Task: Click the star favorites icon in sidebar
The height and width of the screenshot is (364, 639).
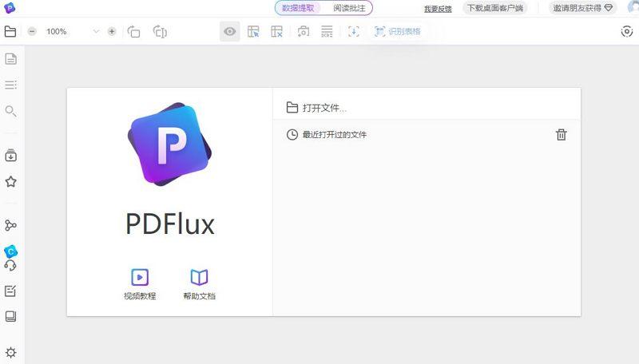Action: point(10,181)
